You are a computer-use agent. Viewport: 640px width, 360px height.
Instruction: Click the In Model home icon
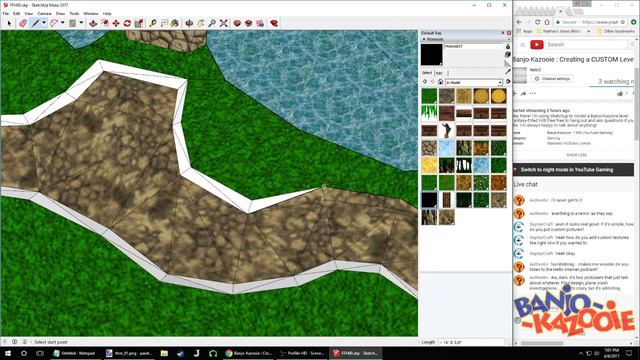pos(440,82)
